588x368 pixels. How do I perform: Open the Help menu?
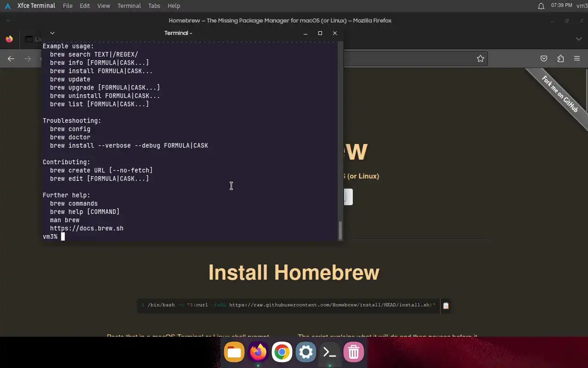point(174,6)
